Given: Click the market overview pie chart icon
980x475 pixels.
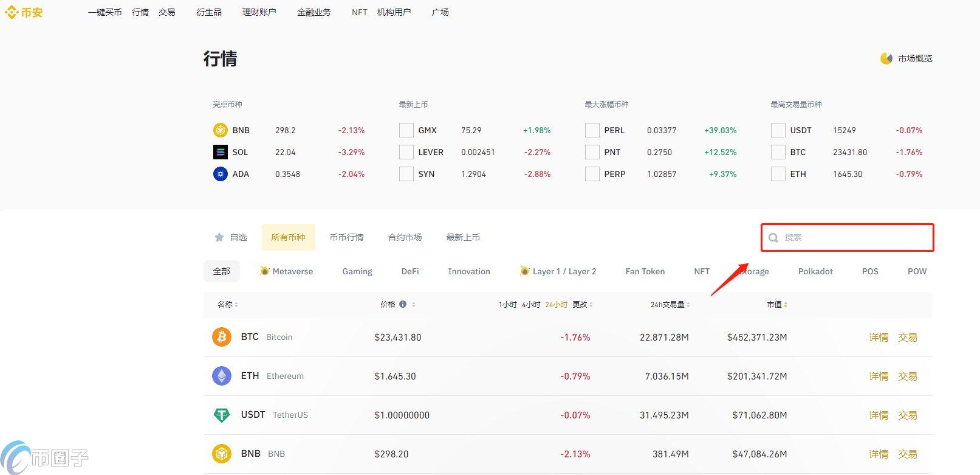Looking at the screenshot, I should (886, 58).
